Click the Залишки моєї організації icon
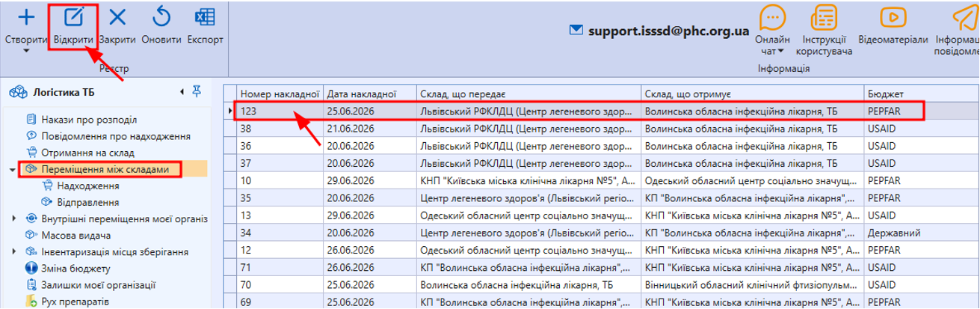This screenshot has width=980, height=309. [31, 285]
